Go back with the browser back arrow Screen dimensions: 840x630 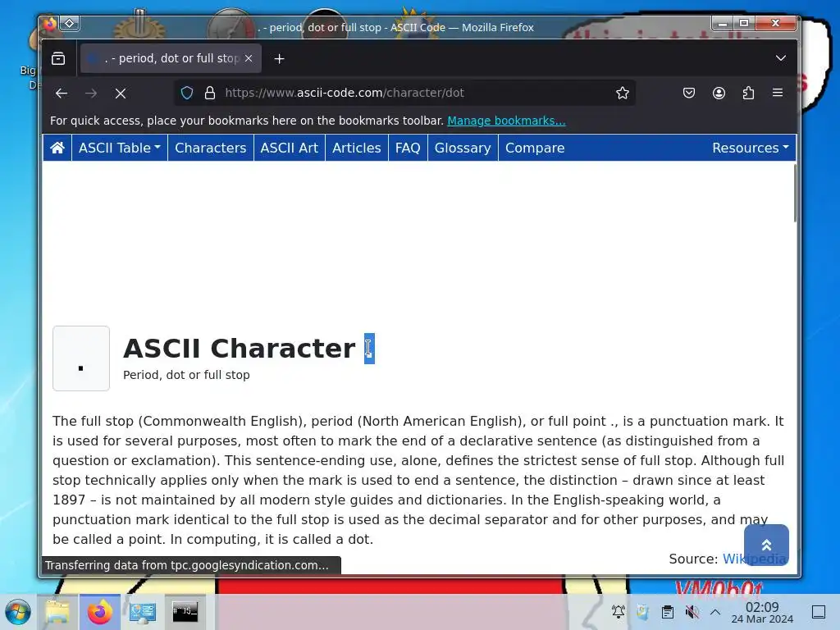[x=62, y=94]
